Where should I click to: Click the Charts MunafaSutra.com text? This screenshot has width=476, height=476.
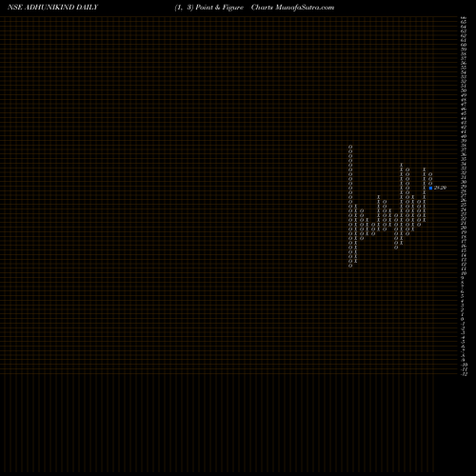click(292, 8)
